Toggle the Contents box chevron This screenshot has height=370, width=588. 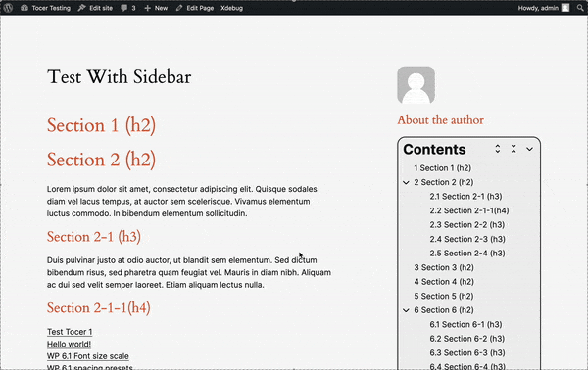pos(529,149)
